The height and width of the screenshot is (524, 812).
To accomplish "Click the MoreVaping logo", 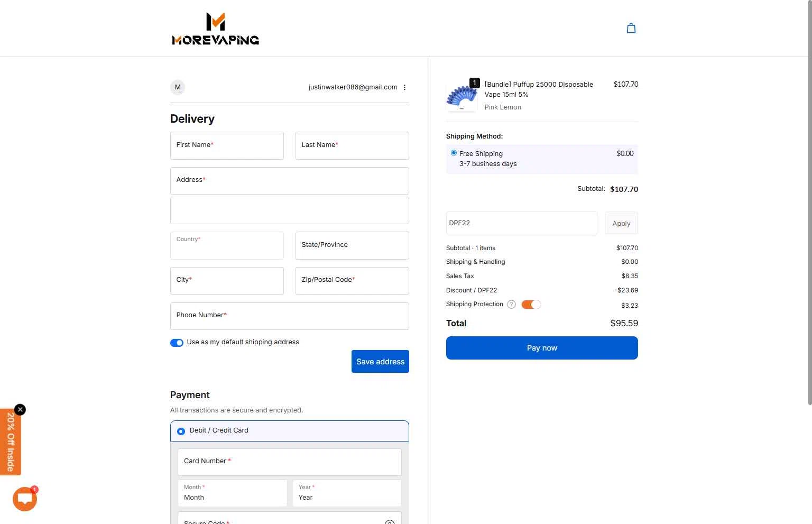I will 216,29.
